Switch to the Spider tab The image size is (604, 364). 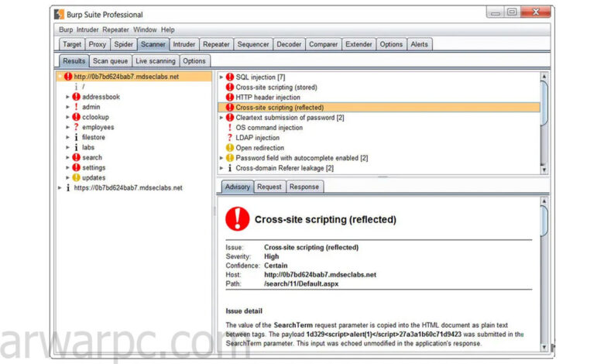click(x=123, y=44)
